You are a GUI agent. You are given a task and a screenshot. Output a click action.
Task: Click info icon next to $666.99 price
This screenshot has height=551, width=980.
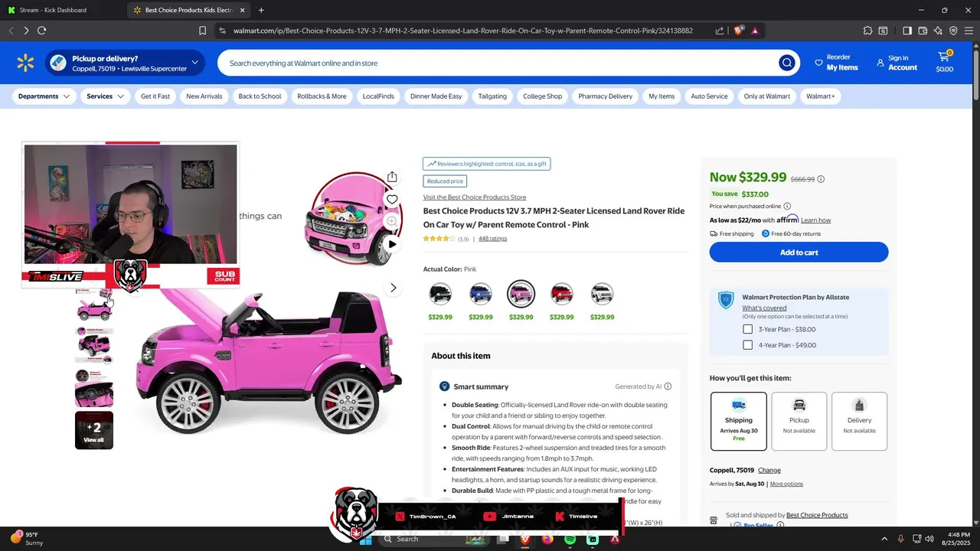point(821,179)
